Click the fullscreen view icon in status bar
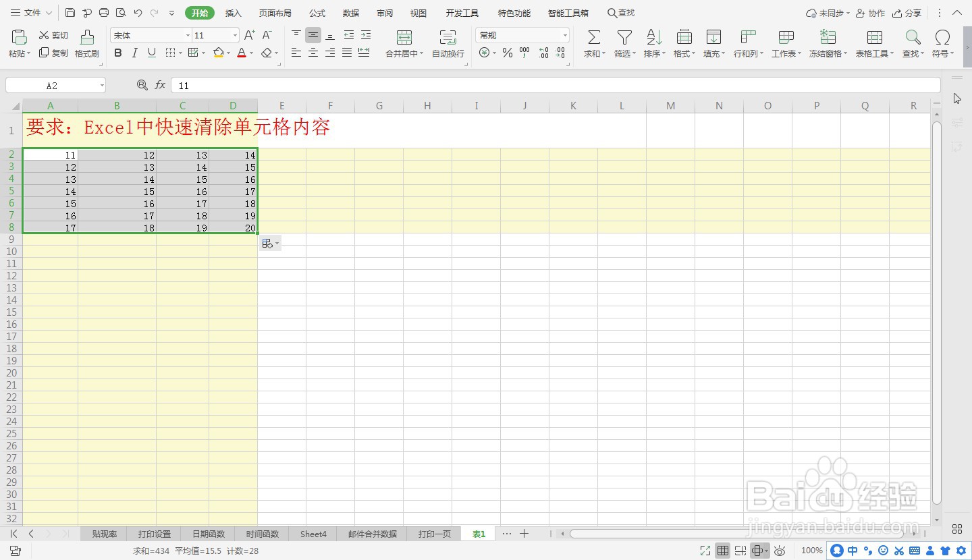The width and height of the screenshot is (972, 560). [x=705, y=551]
